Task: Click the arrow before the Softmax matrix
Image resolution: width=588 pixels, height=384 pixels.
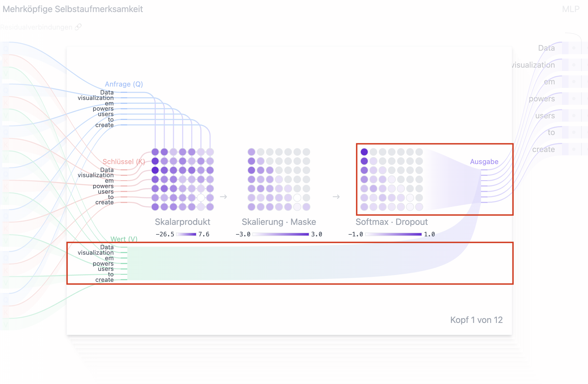Action: pyautogui.click(x=336, y=197)
